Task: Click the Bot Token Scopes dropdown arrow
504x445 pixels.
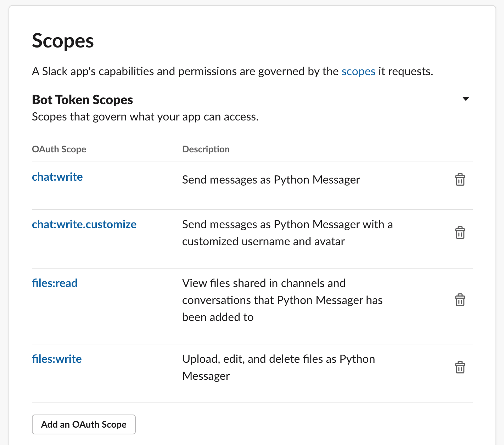Action: pyautogui.click(x=465, y=98)
